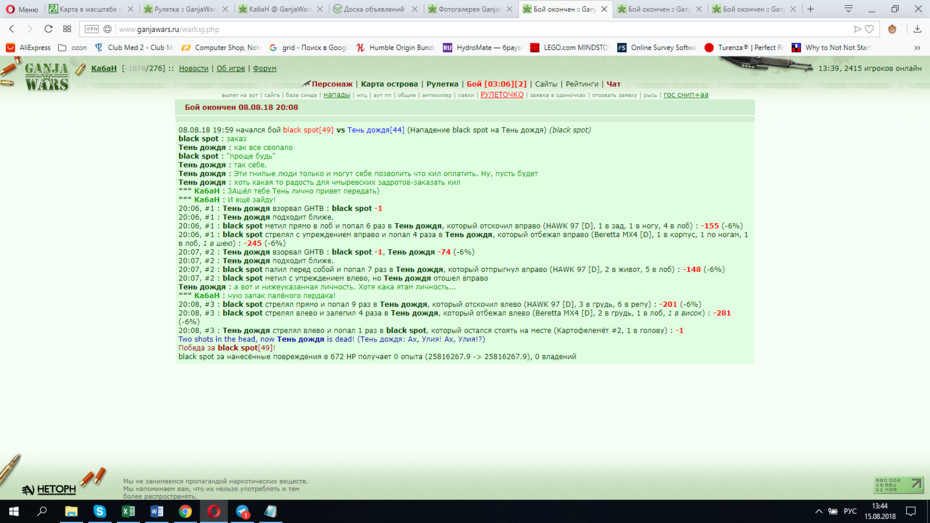This screenshot has width=930, height=523.
Task: Open Why to Not Not Start bookmark
Action: click(x=831, y=47)
